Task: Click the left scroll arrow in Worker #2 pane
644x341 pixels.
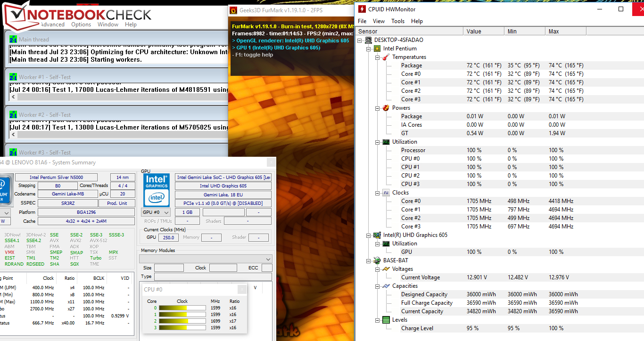Action: pos(13,135)
